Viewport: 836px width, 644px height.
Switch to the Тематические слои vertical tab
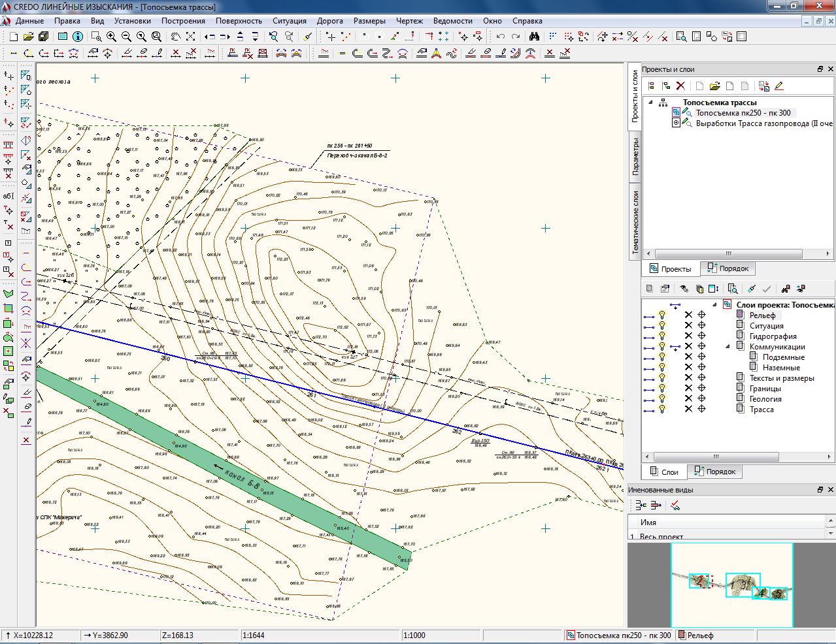pos(635,223)
